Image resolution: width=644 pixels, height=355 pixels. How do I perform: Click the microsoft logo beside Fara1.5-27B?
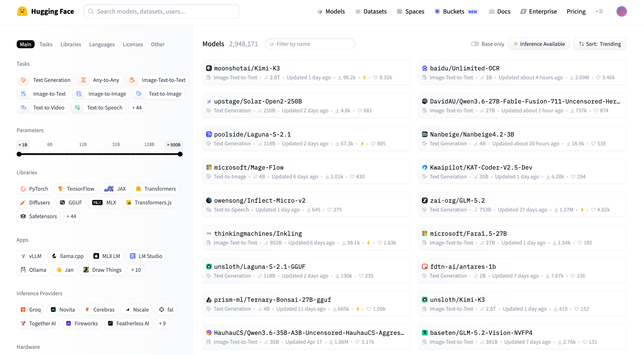pyautogui.click(x=425, y=234)
